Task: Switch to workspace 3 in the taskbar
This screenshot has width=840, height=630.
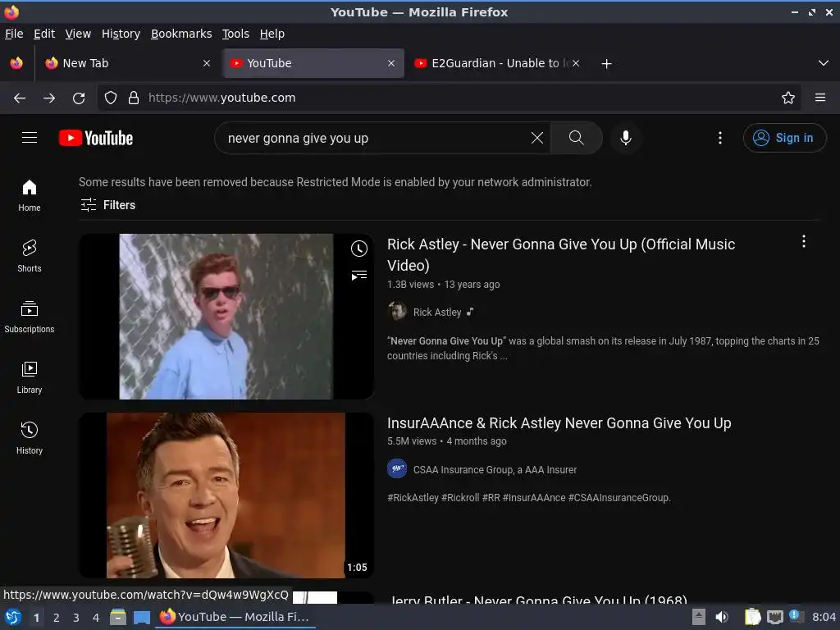Action: pos(76,618)
